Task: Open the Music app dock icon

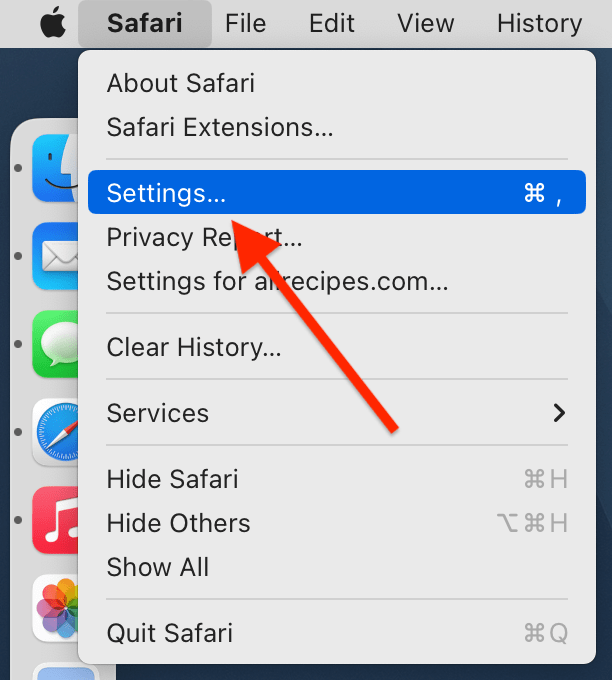Action: point(56,520)
